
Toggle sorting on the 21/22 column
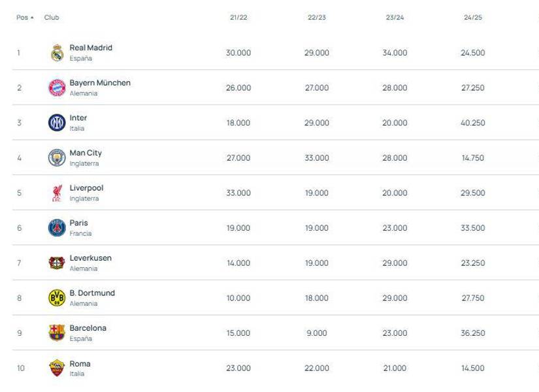tap(237, 18)
